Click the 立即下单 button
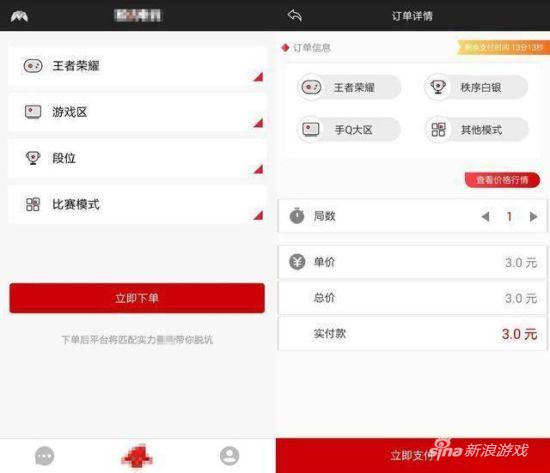This screenshot has width=550, height=473. (x=137, y=298)
